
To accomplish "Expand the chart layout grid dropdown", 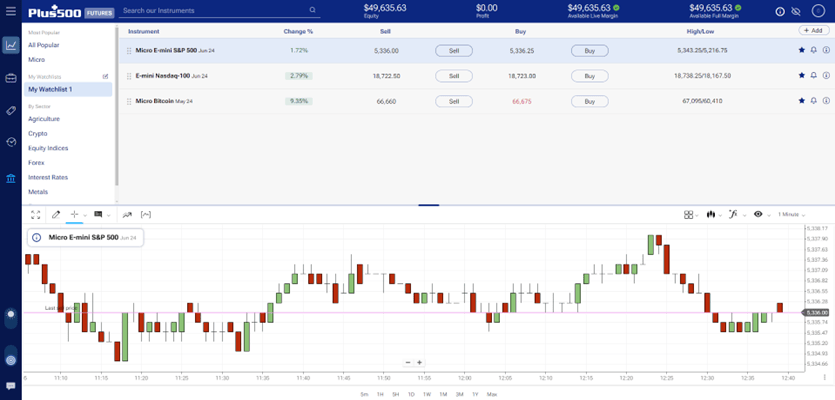I will click(x=690, y=214).
